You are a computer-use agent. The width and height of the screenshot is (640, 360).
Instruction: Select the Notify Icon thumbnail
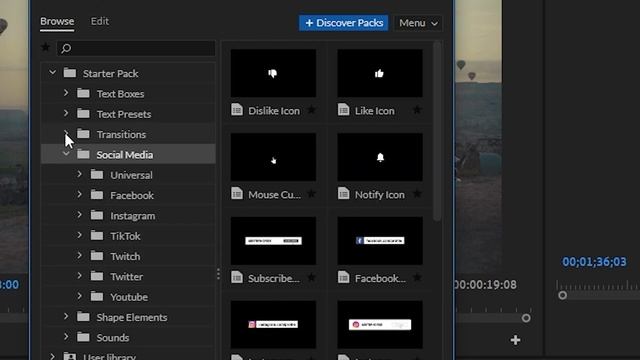coord(380,157)
